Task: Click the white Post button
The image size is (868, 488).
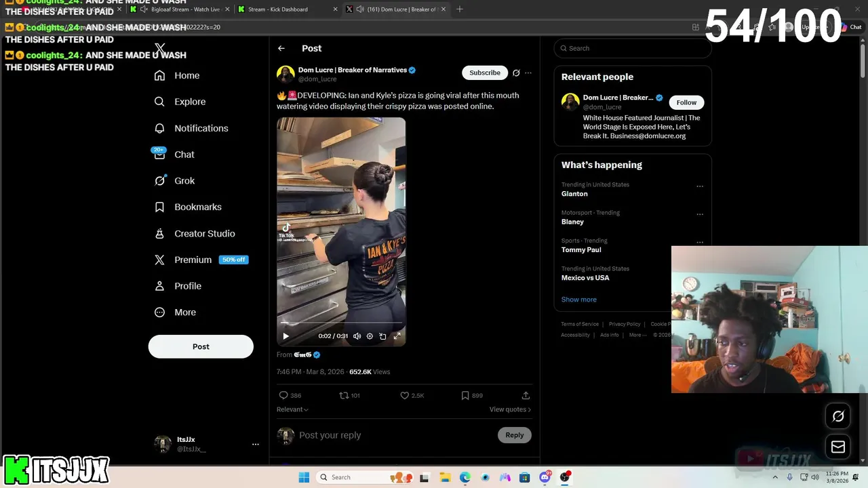Action: pos(201,346)
